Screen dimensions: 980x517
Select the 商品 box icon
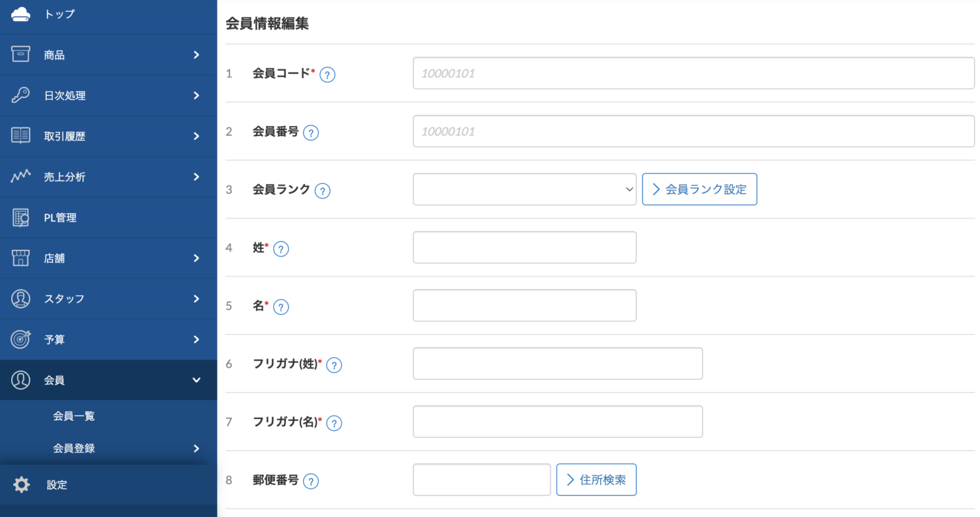coord(20,54)
